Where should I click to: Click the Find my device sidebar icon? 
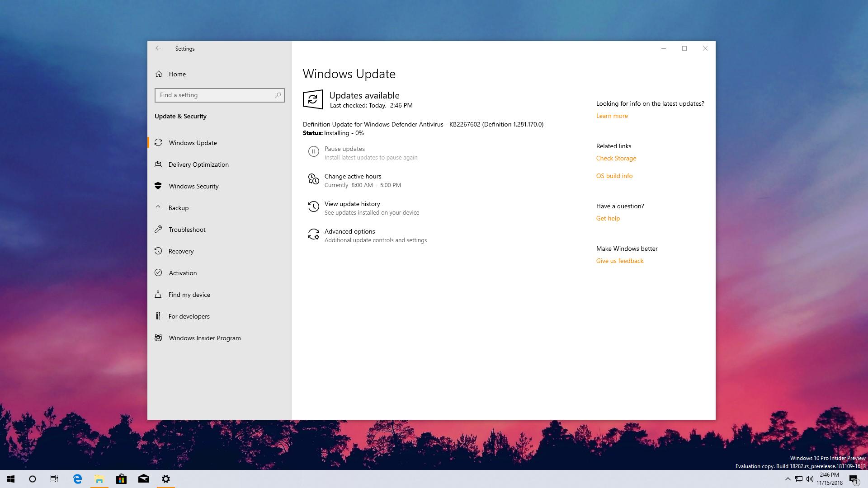(158, 294)
